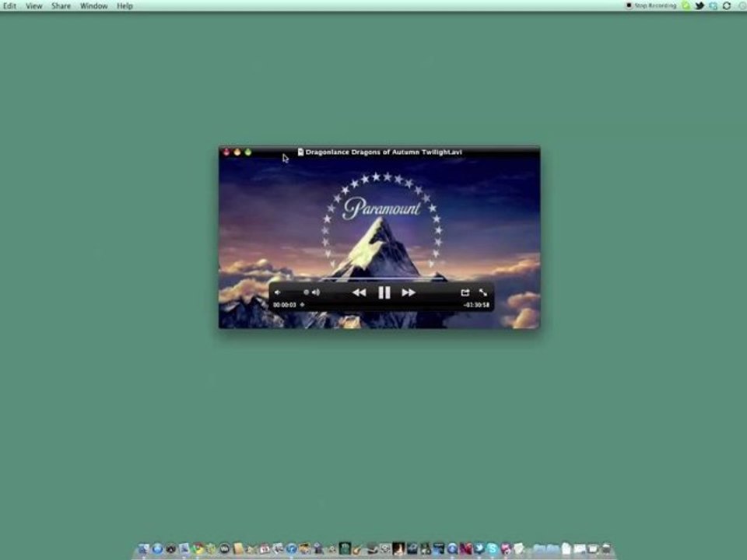The width and height of the screenshot is (747, 560).
Task: Open the Trash in the Dock
Action: click(606, 548)
